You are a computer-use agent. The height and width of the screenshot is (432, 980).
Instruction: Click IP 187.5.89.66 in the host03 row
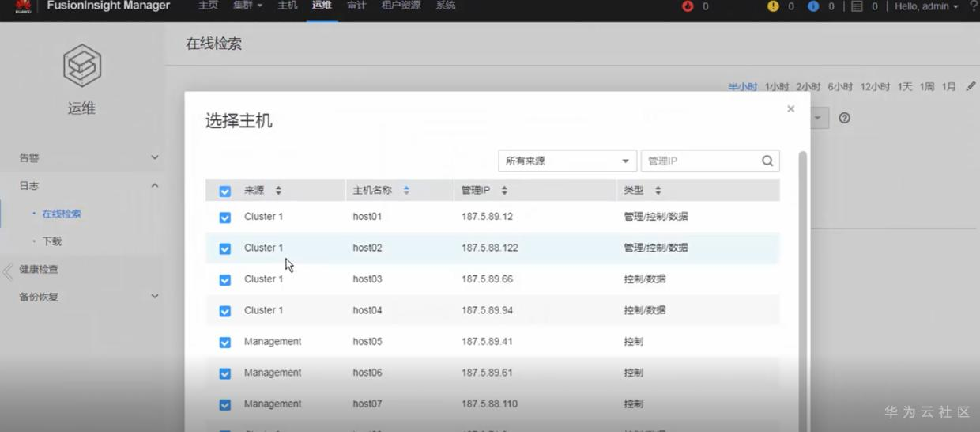pos(487,279)
